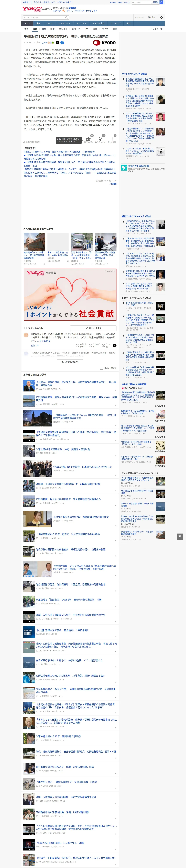Image resolution: width=186 pixels, height=868 pixels.
Task: Select the 経済 category
Action: click(x=52, y=29)
